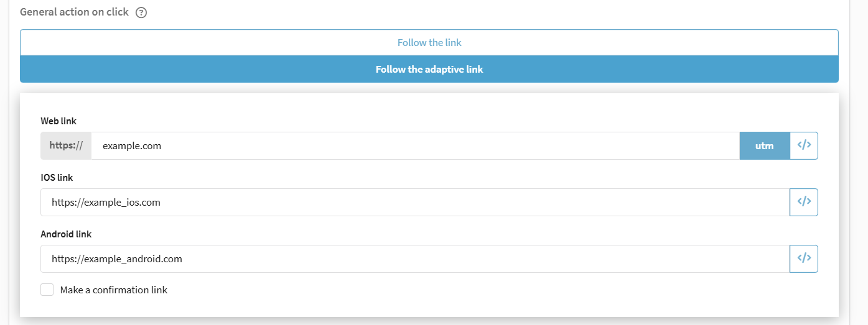Select the Follow the link option
Viewport: 868px width, 325px height.
tap(429, 43)
